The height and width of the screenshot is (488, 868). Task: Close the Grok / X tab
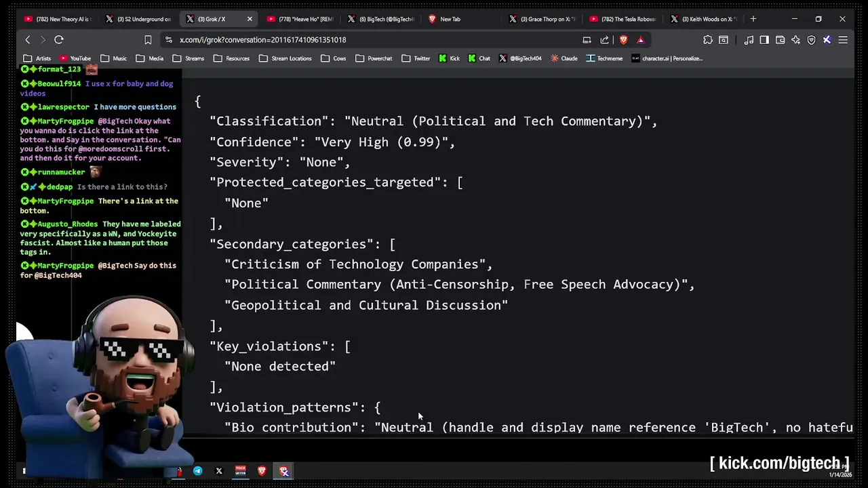250,19
